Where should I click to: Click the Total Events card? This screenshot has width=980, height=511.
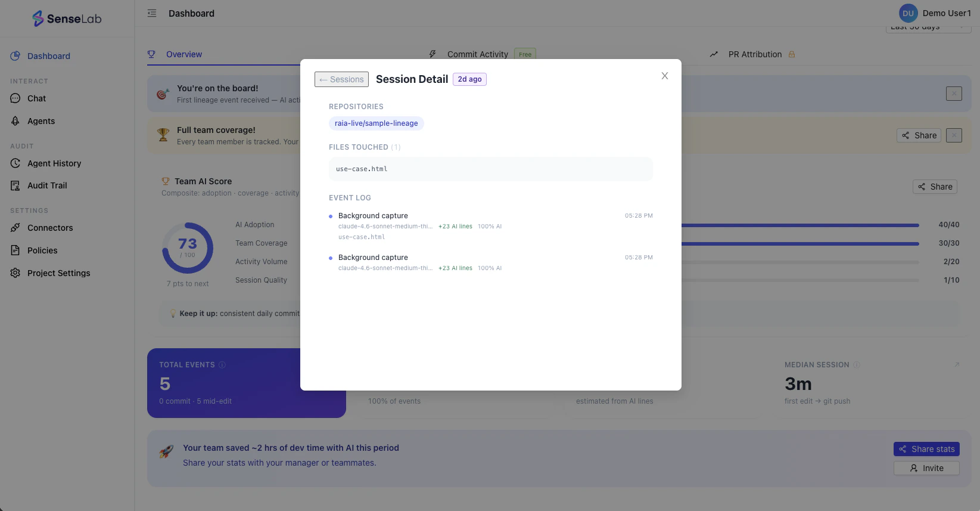pyautogui.click(x=247, y=383)
